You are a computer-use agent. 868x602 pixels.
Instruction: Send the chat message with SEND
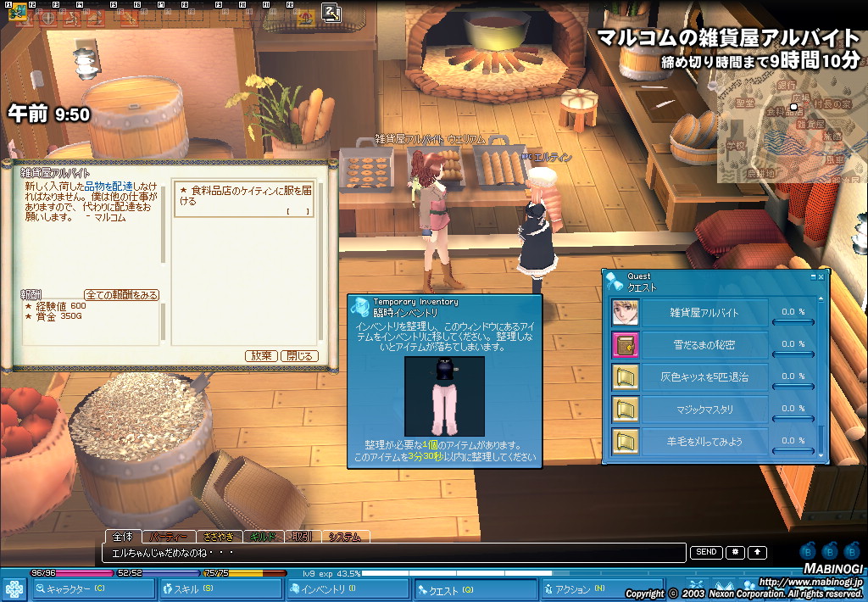pos(706,552)
